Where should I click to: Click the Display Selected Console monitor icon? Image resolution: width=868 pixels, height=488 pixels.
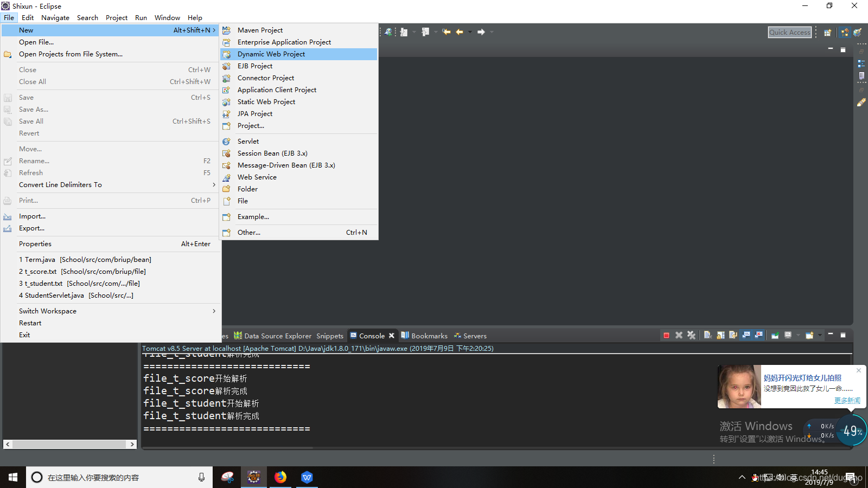(788, 336)
